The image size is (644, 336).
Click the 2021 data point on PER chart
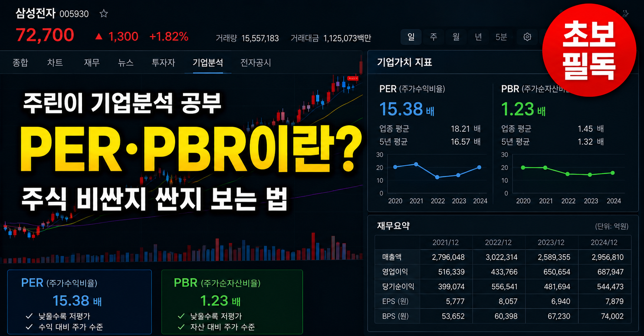pos(416,164)
